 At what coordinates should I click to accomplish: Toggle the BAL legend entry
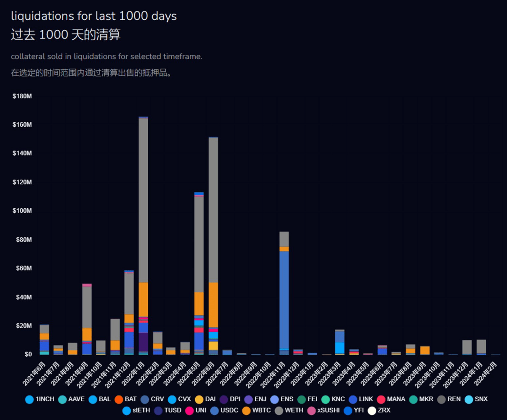pos(100,399)
